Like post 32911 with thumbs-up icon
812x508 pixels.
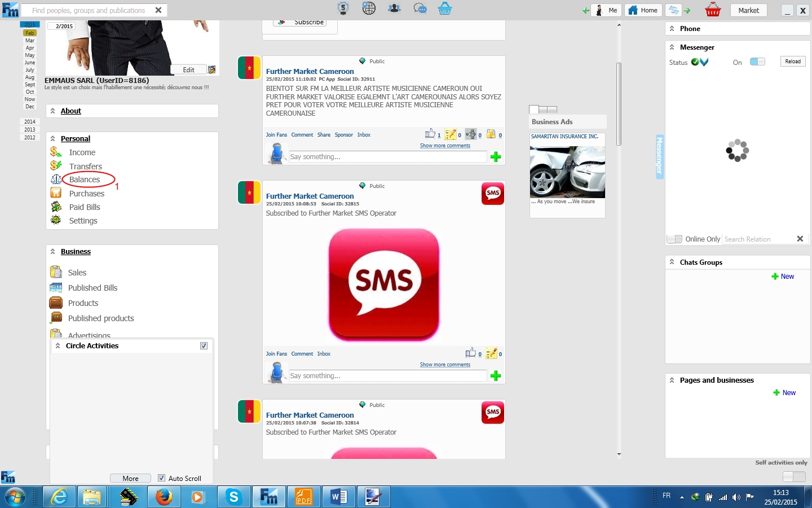(x=430, y=134)
